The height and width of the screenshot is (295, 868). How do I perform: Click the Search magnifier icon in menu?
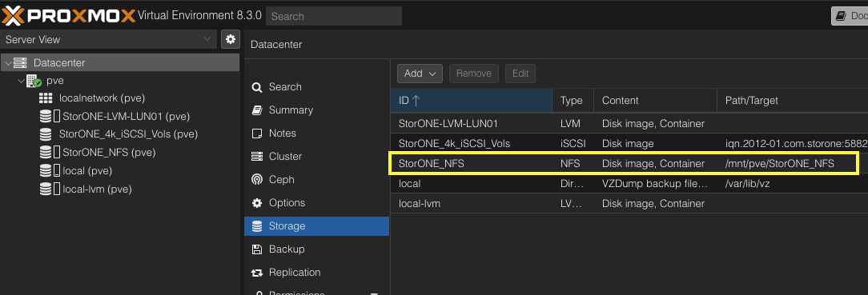pyautogui.click(x=257, y=87)
